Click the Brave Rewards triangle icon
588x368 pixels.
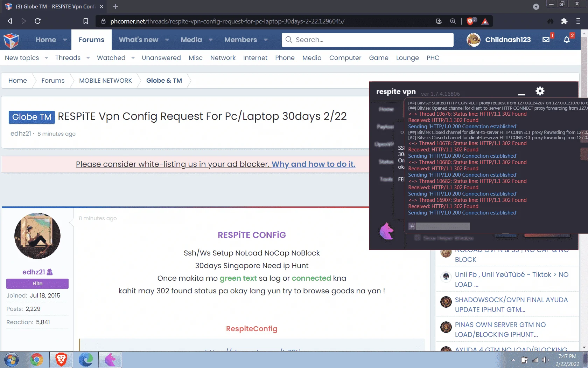tap(485, 21)
